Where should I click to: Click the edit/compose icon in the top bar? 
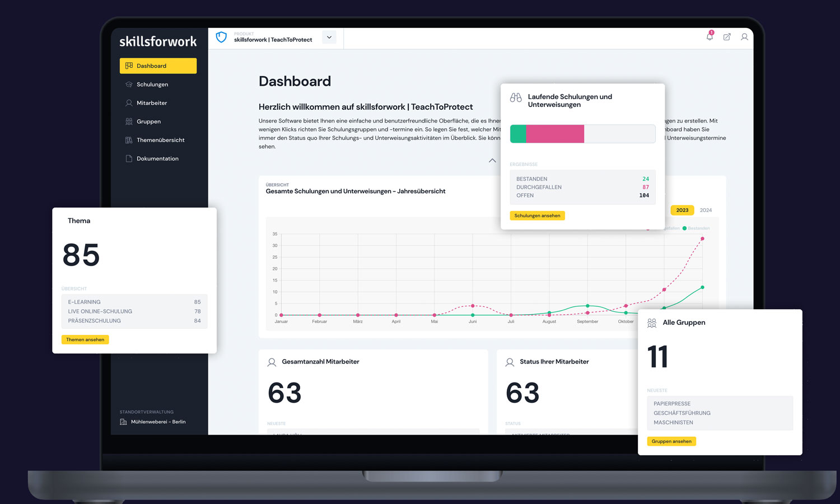click(x=727, y=37)
